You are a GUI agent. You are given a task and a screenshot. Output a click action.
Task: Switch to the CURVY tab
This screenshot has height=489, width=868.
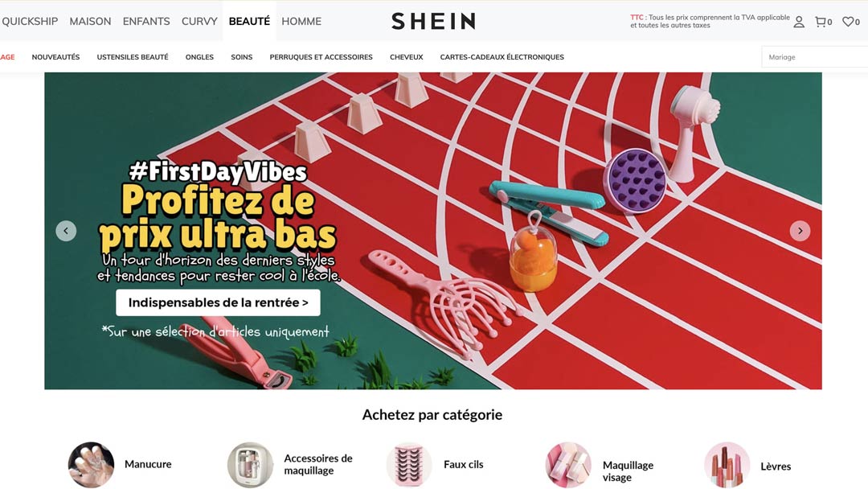199,21
